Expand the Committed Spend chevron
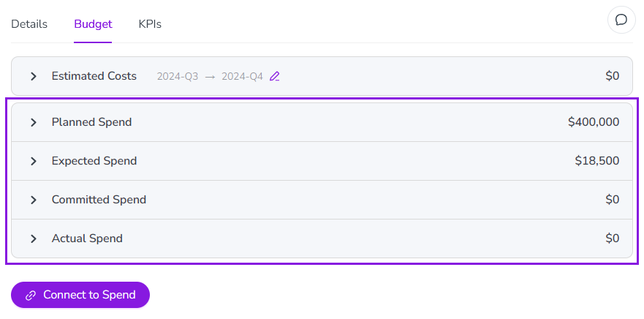 34,200
